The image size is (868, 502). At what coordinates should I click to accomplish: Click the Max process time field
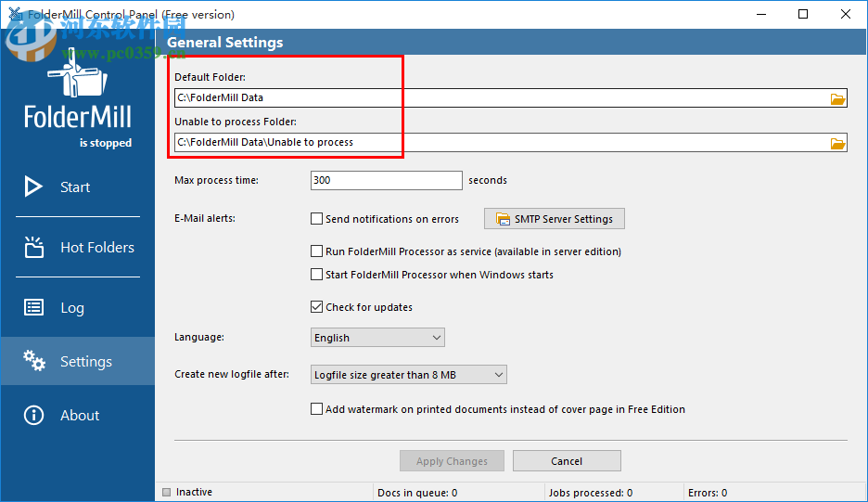tap(386, 180)
